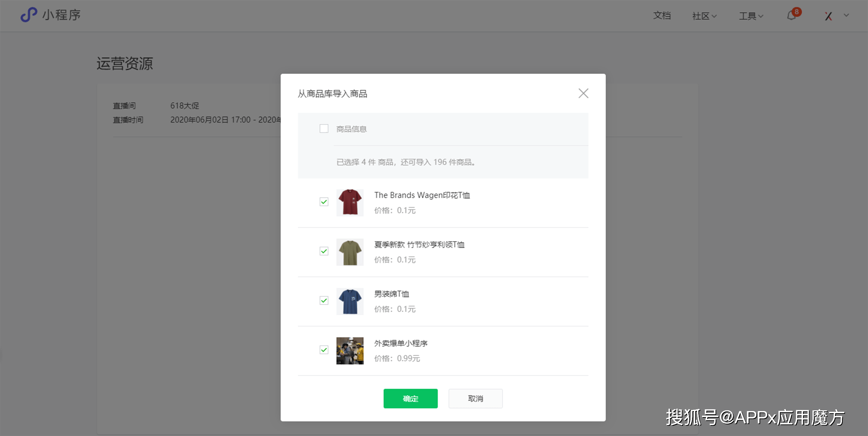The width and height of the screenshot is (868, 436).
Task: Click the user avatar icon
Action: 829,16
